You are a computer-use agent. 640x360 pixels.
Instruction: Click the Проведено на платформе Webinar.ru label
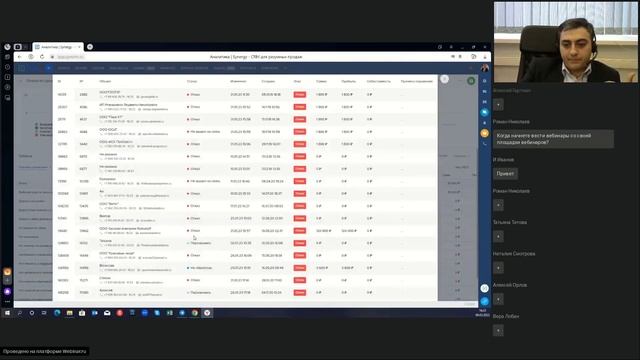pyautogui.click(x=44, y=351)
